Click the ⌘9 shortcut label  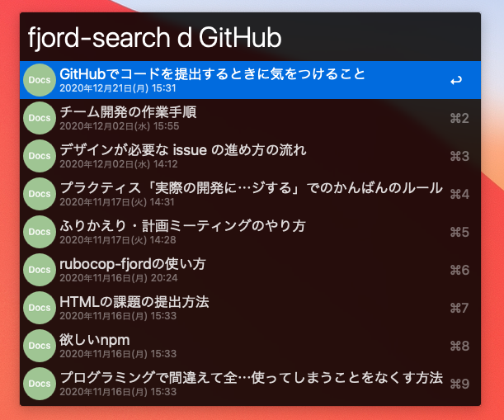pos(459,384)
